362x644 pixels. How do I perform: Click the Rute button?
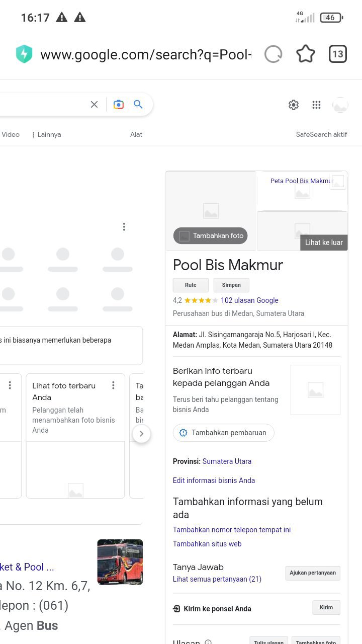click(x=191, y=285)
